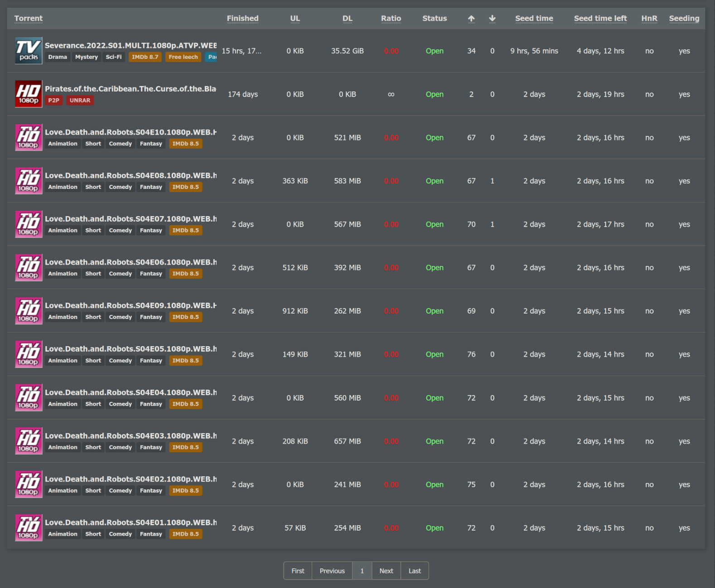Click the Free leech tag on Severance
This screenshot has height=588, width=715.
pyautogui.click(x=183, y=57)
